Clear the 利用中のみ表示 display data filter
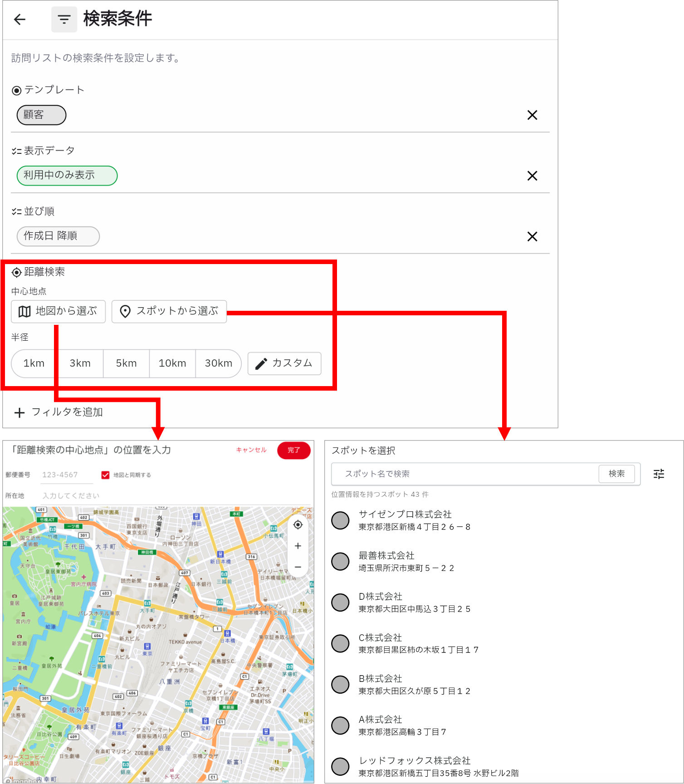The image size is (684, 784). point(532,176)
